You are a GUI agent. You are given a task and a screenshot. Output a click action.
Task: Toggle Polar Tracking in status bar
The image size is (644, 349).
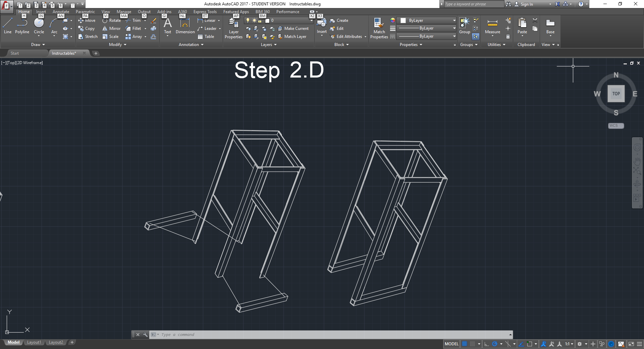coord(495,344)
